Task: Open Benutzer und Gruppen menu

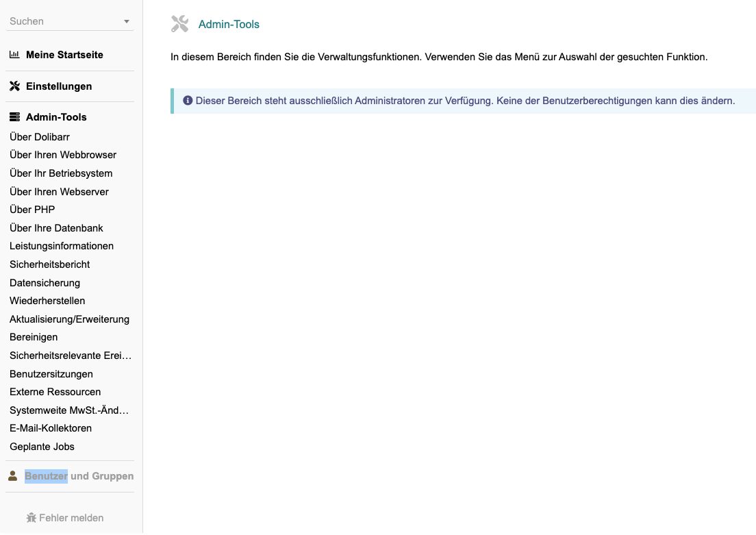Action: [x=79, y=475]
